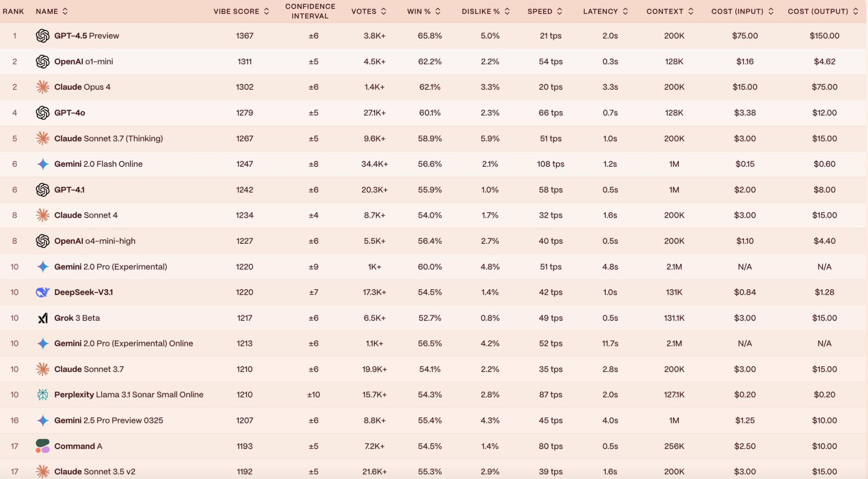The image size is (868, 479).
Task: Open the Gemini 2.5 Pro Preview 0325 link
Action: [108, 420]
